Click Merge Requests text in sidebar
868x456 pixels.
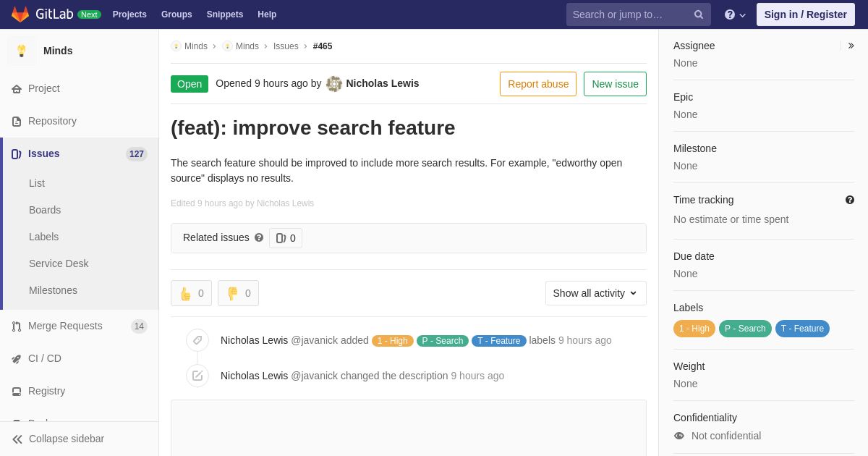pos(65,326)
